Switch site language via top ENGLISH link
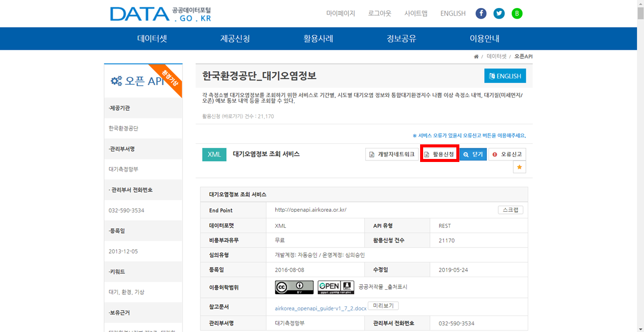The height and width of the screenshot is (332, 644). point(453,14)
